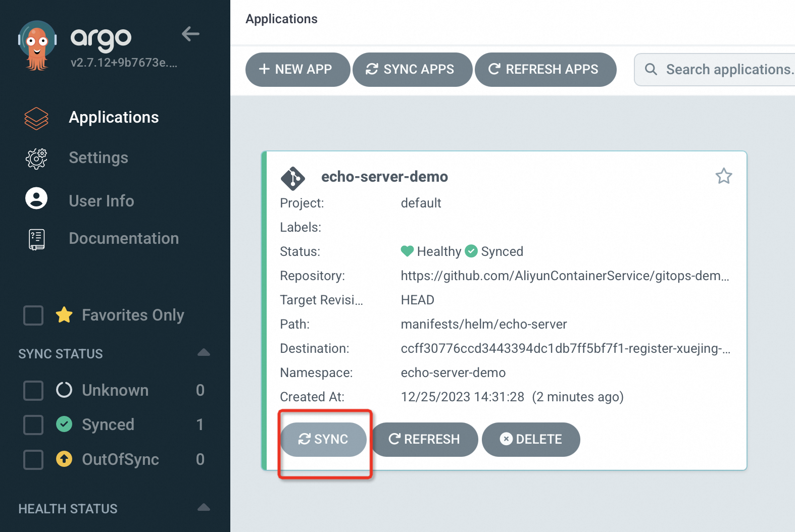Go to the User Info page

coord(102,201)
